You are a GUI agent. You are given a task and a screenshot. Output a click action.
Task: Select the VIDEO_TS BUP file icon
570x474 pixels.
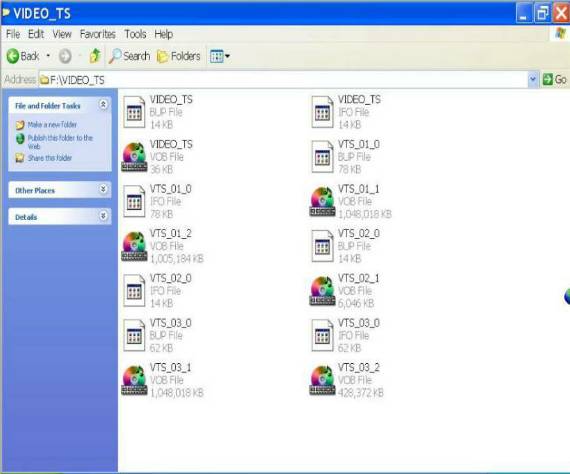coord(134,112)
